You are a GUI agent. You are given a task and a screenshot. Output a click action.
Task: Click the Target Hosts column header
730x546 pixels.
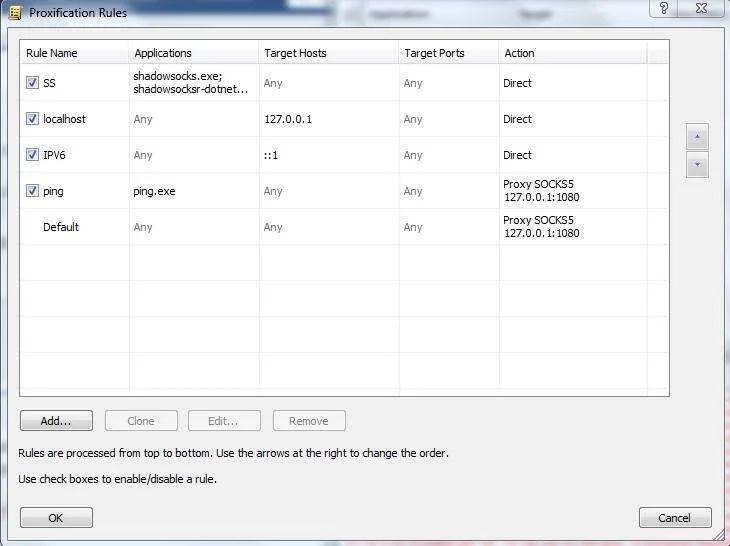click(x=329, y=53)
